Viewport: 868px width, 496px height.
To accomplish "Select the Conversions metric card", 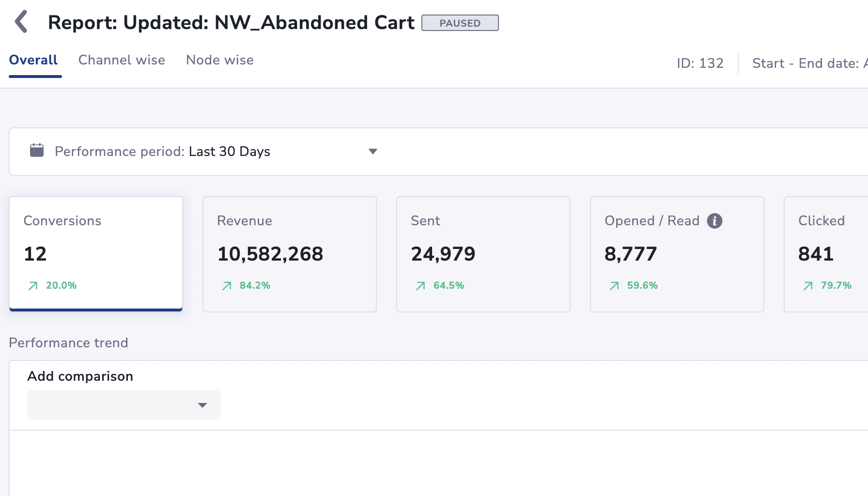I will [x=96, y=254].
